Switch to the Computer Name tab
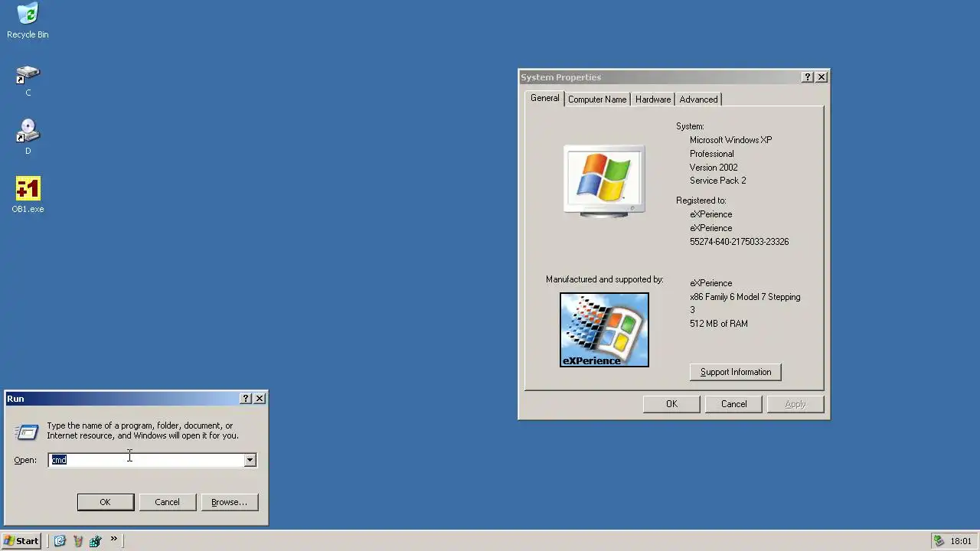The height and width of the screenshot is (551, 980). (x=597, y=99)
